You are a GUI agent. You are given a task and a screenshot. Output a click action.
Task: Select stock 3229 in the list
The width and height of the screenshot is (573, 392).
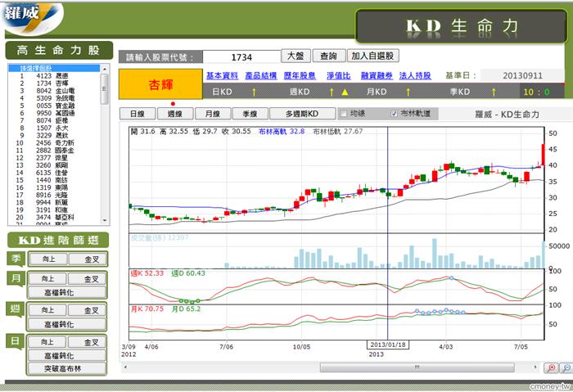tap(54, 135)
